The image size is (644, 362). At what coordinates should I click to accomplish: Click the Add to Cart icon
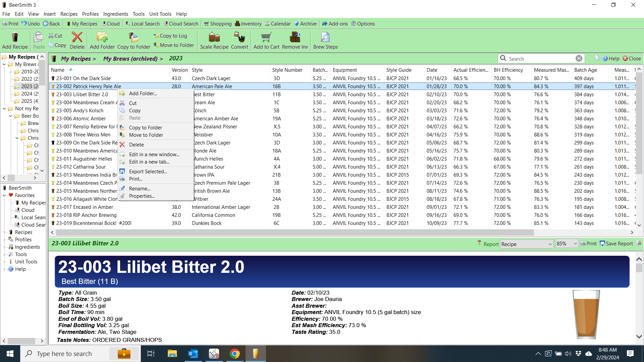coord(266,41)
